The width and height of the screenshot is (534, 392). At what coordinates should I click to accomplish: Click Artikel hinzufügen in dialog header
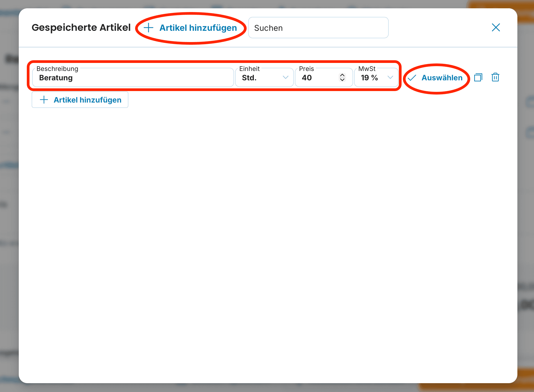[190, 28]
